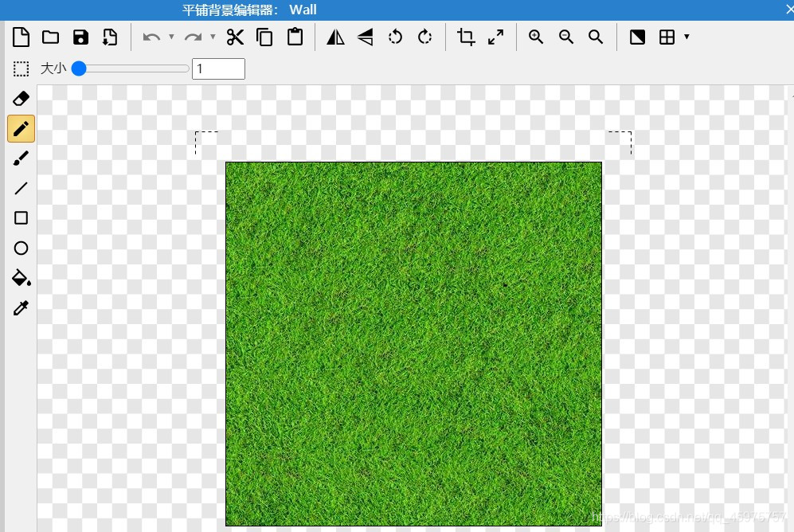Create a new blank image
The image size is (794, 532).
(21, 37)
